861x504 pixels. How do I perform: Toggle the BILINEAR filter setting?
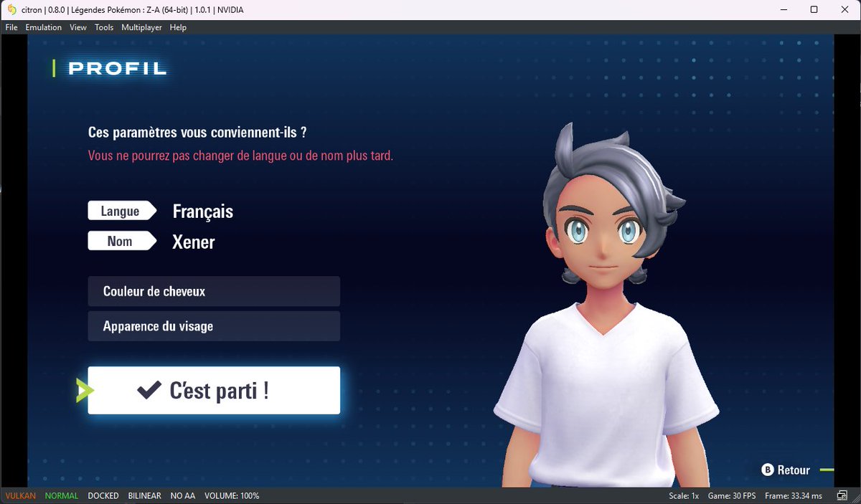point(143,495)
